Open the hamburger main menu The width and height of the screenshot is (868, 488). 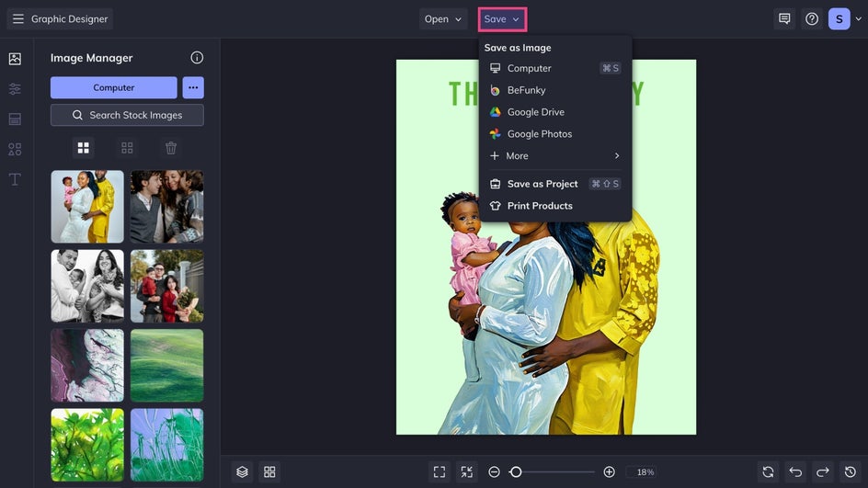point(18,18)
